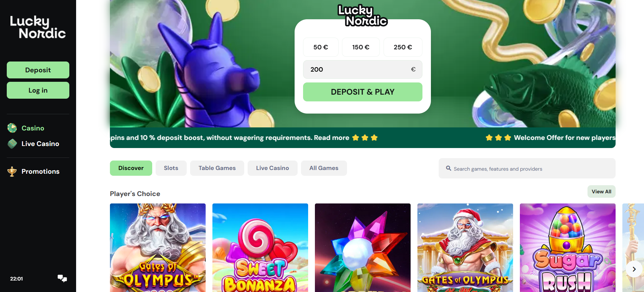Switch to the Table Games tab
Viewport: 644px width, 292px height.
(217, 168)
